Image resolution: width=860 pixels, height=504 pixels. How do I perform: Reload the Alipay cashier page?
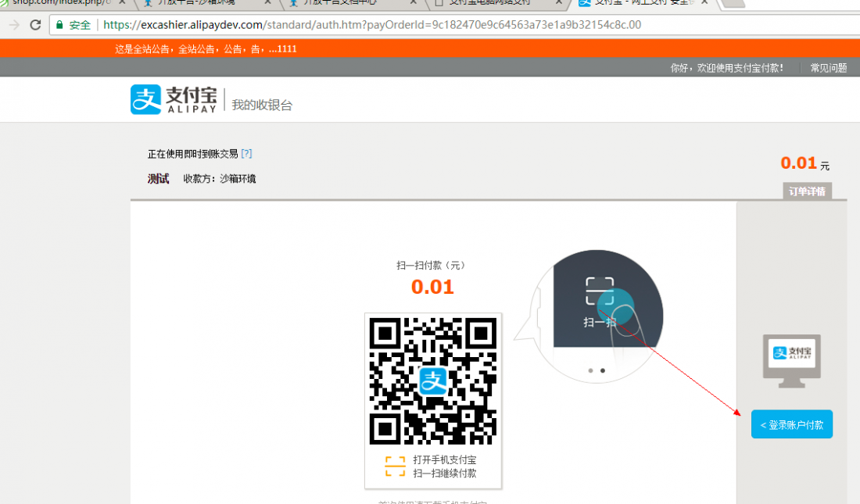(x=36, y=25)
